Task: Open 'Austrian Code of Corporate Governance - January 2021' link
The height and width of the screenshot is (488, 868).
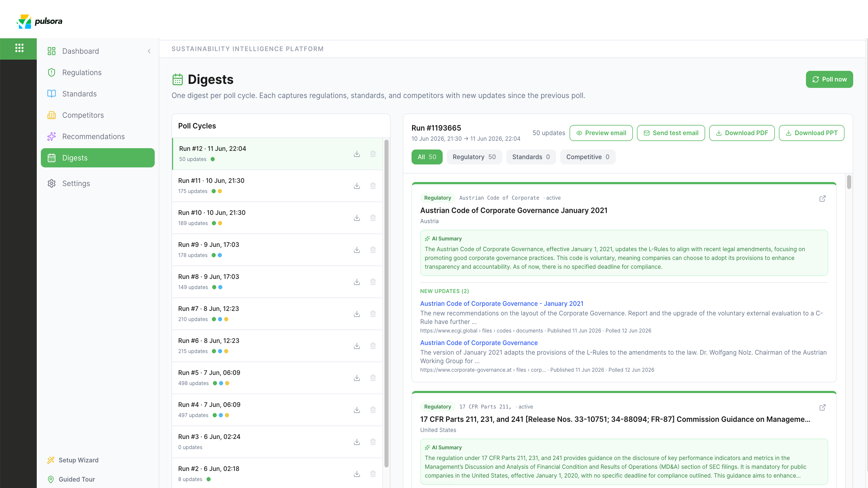Action: (502, 304)
